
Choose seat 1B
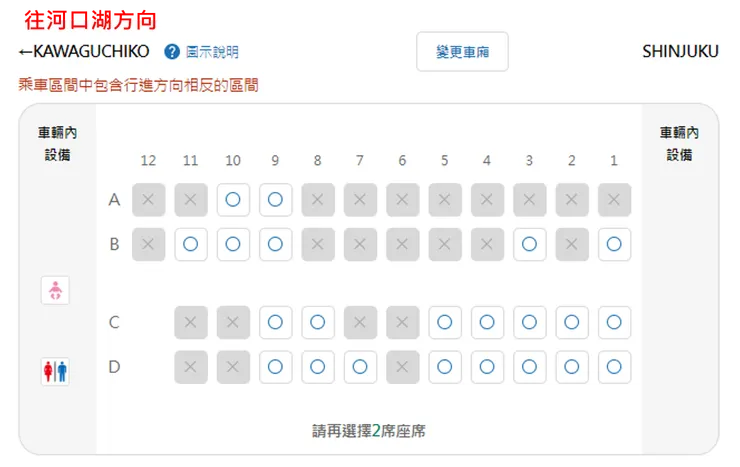tap(614, 244)
